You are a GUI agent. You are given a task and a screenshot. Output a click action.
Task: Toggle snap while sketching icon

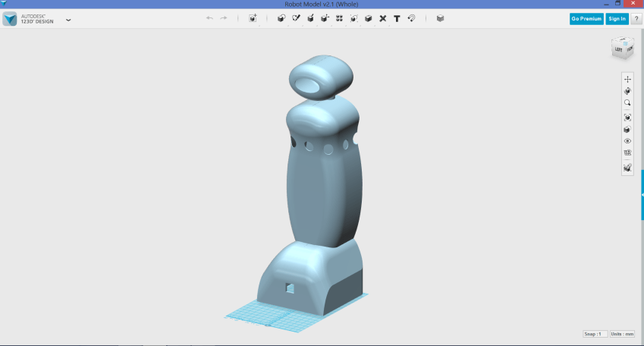point(627,168)
